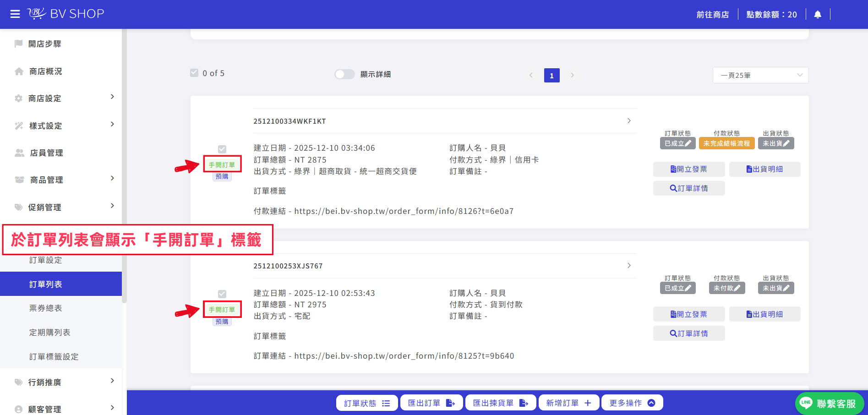Click the 聯繫客服 LINE button
This screenshot has height=415, width=868.
(x=829, y=404)
